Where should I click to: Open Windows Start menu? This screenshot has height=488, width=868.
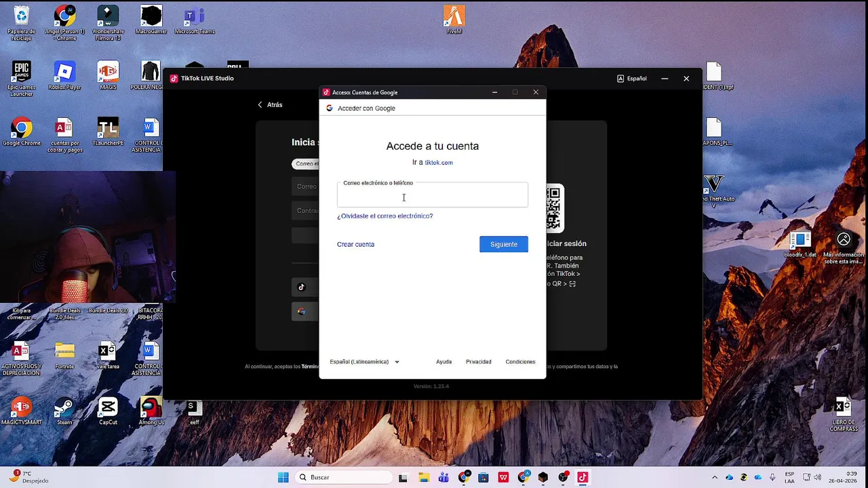pyautogui.click(x=283, y=477)
